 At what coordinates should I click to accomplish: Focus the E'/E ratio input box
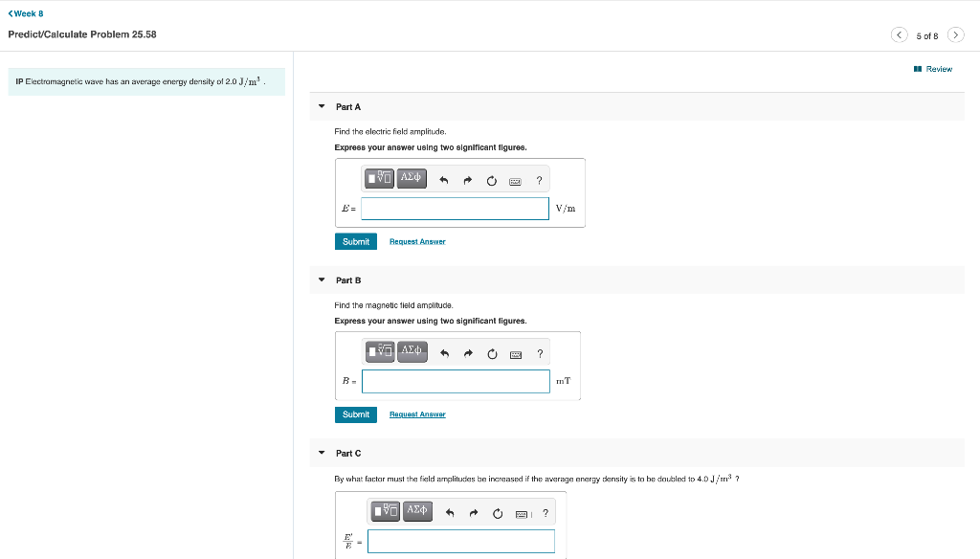click(461, 542)
